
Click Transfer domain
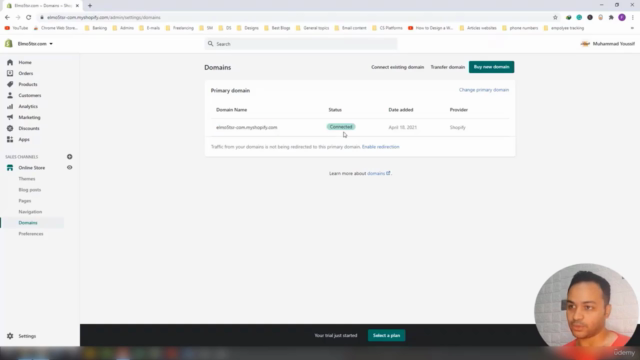pyautogui.click(x=447, y=67)
